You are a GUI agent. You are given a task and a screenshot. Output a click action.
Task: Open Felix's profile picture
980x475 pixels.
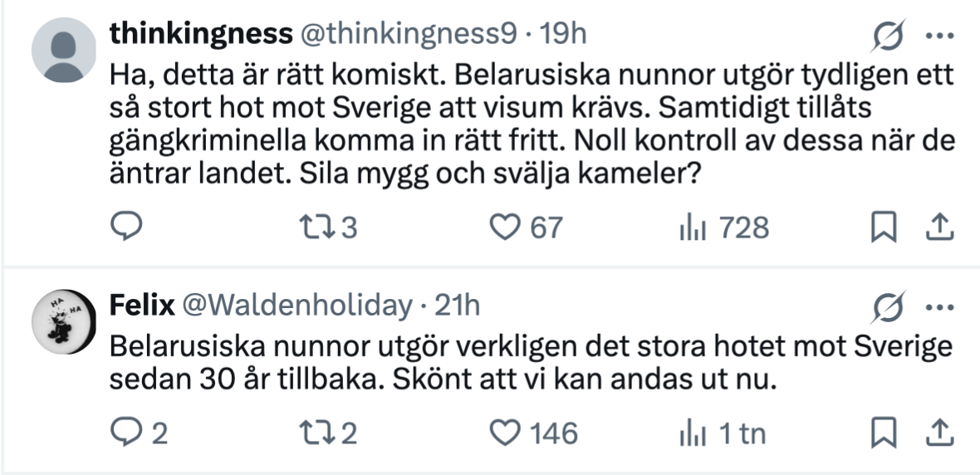click(x=65, y=321)
